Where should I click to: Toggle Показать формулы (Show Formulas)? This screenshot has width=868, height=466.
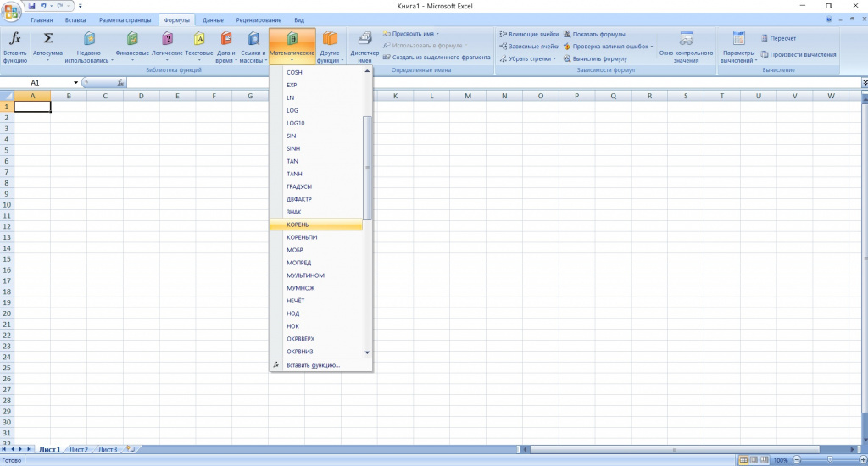coord(594,34)
